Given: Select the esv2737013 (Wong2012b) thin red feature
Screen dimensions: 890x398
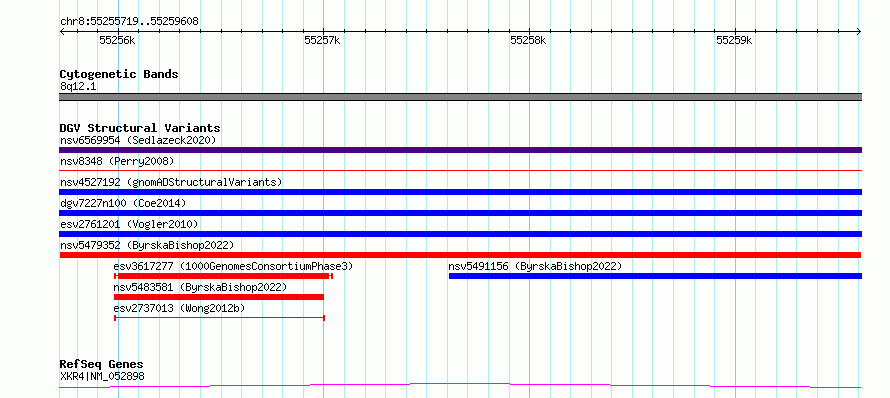Looking at the screenshot, I should tap(219, 318).
